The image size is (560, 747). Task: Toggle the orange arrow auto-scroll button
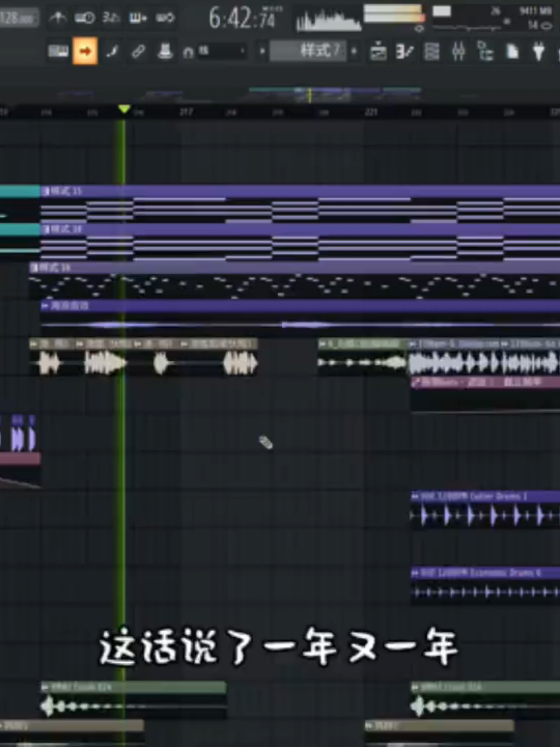pos(85,52)
